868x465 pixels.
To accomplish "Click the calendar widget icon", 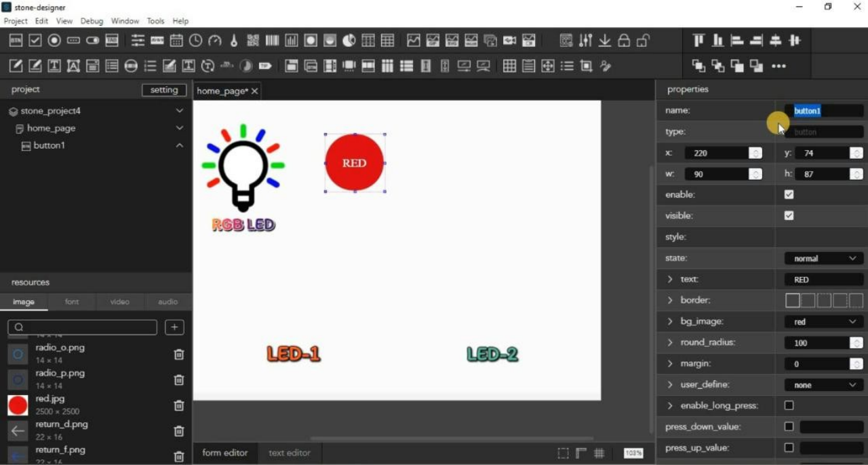I will pyautogui.click(x=176, y=41).
